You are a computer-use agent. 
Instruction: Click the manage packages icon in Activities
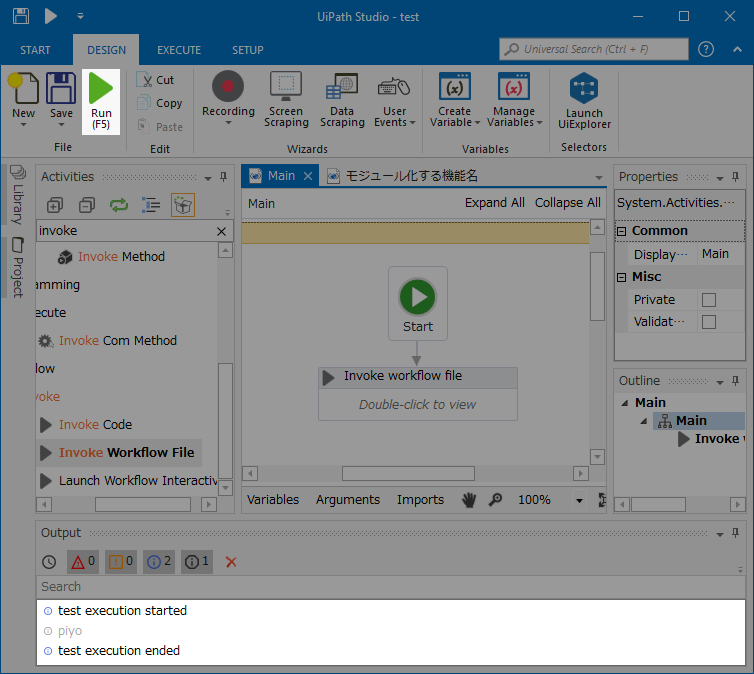tap(183, 205)
